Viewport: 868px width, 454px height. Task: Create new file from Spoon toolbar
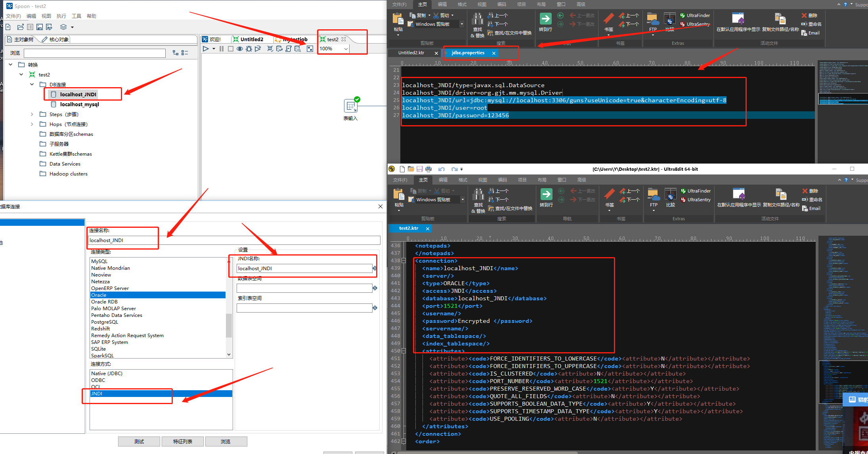pos(8,27)
